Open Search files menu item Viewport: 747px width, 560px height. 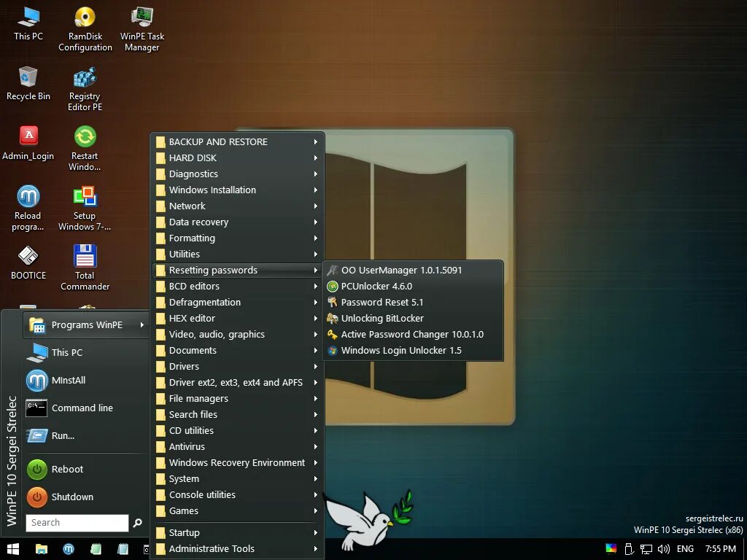237,414
